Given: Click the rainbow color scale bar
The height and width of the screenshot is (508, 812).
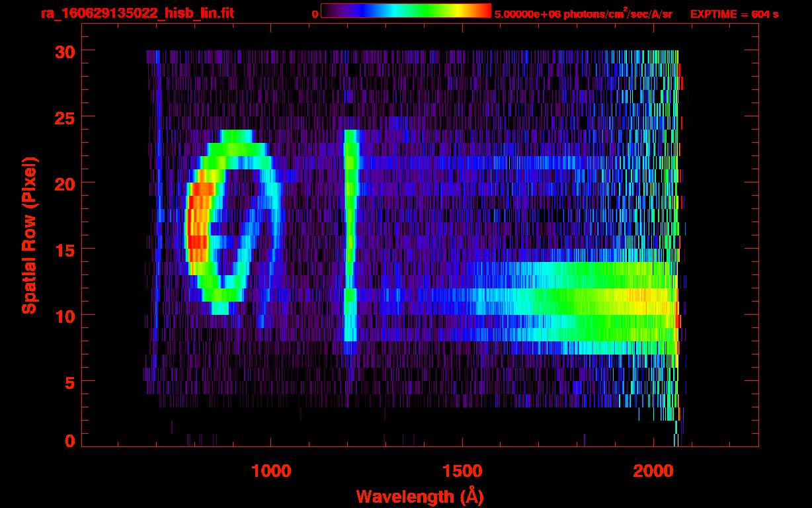Looking at the screenshot, I should [405, 11].
